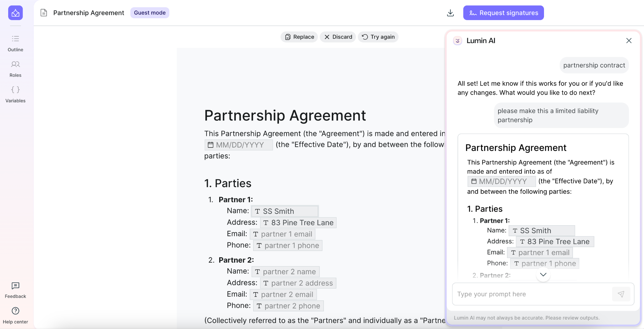Expand the AI document preview chevron
Screen dimensions: 644x329
[543, 274]
